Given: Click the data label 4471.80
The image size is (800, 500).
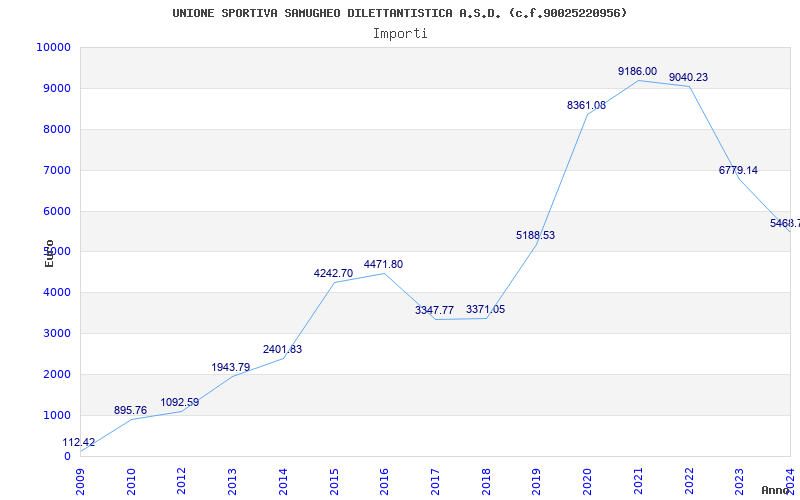Looking at the screenshot, I should pos(383,264).
